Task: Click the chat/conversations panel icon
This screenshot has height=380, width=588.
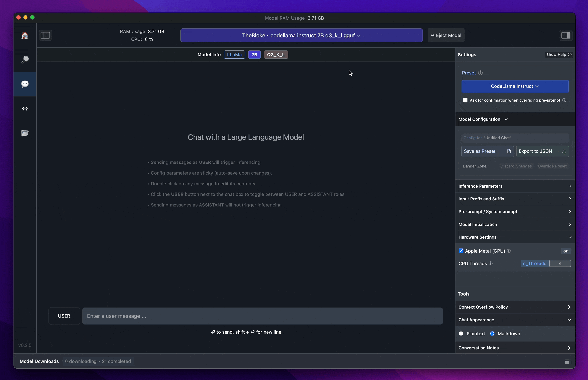Action: tap(25, 84)
